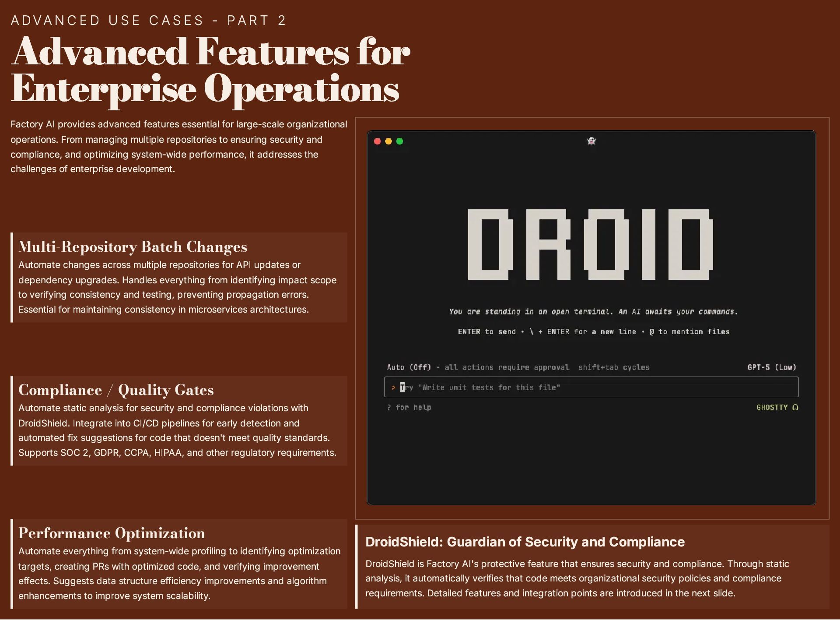
Task: Click the orange prompt arrow in input box
Action: [x=393, y=387]
